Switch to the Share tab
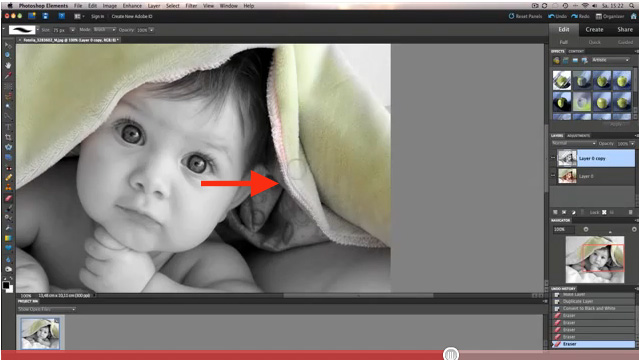Image resolution: width=639 pixels, height=360 pixels. point(624,29)
